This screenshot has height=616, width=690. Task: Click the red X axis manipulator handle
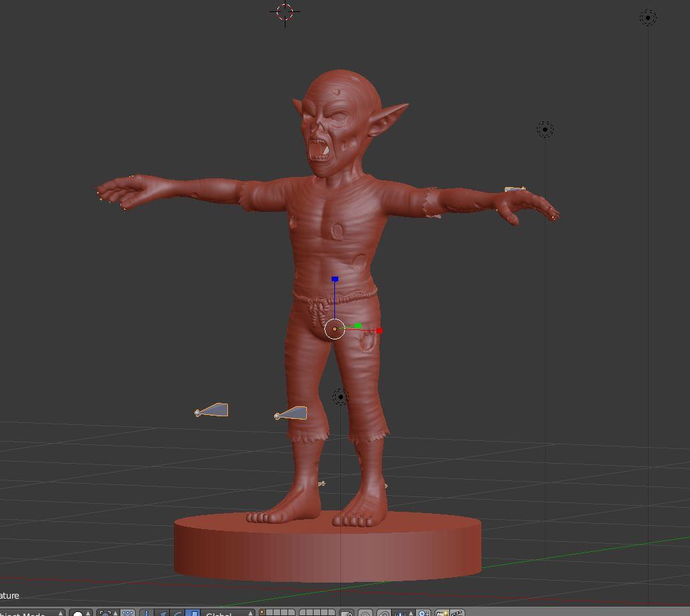pos(379,331)
